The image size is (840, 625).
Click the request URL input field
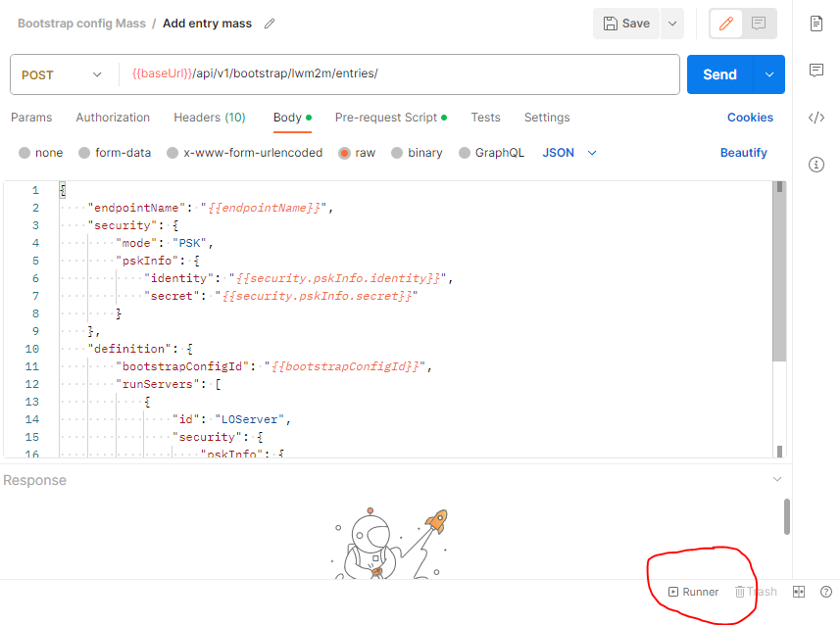(399, 73)
